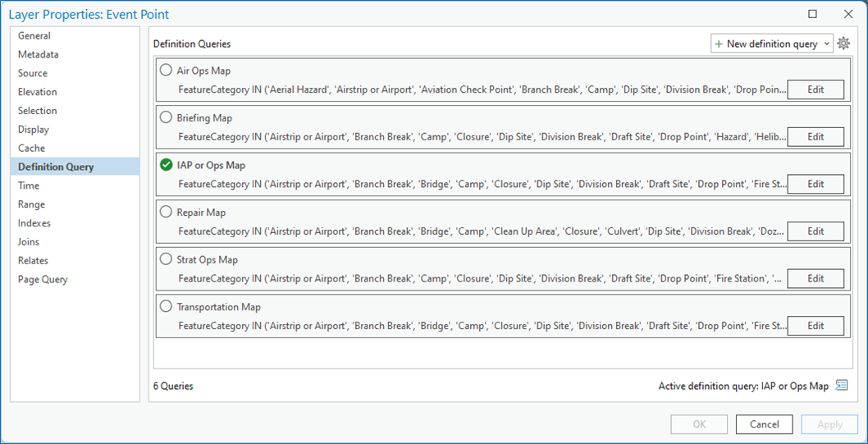Switch to the General tab
The image size is (868, 444).
pyautogui.click(x=34, y=35)
